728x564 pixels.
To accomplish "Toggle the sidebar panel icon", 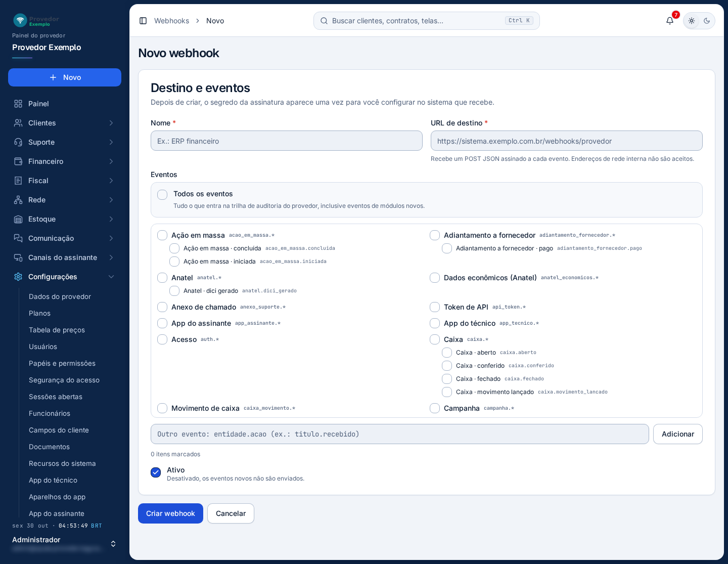I will pyautogui.click(x=143, y=21).
